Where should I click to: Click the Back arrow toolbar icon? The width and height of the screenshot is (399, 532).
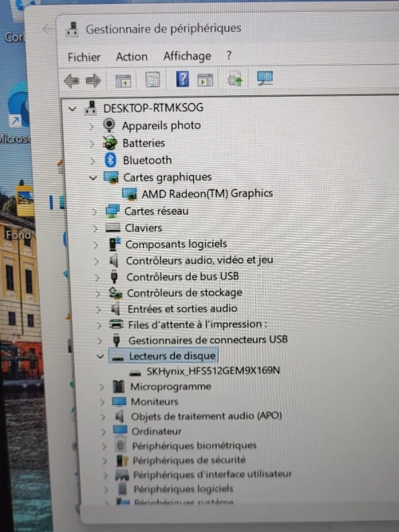[72, 81]
